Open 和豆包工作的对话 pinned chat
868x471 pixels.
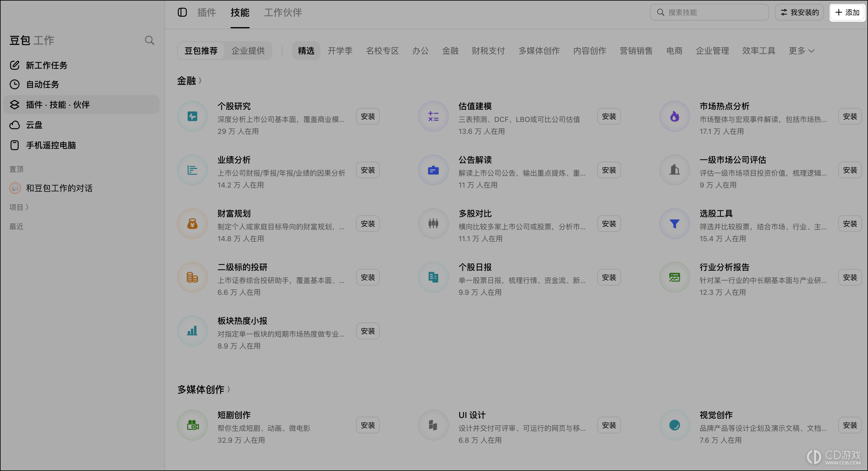click(x=81, y=188)
